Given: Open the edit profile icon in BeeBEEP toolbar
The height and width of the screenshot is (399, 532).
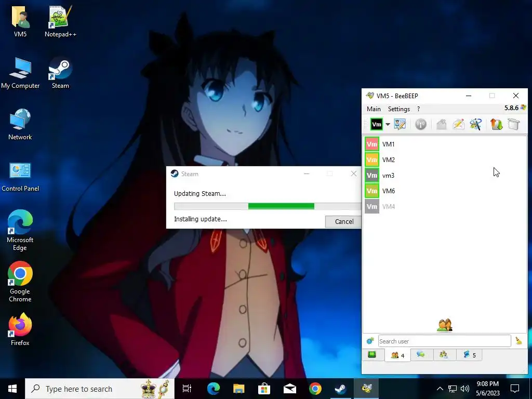Looking at the screenshot, I should pos(400,124).
